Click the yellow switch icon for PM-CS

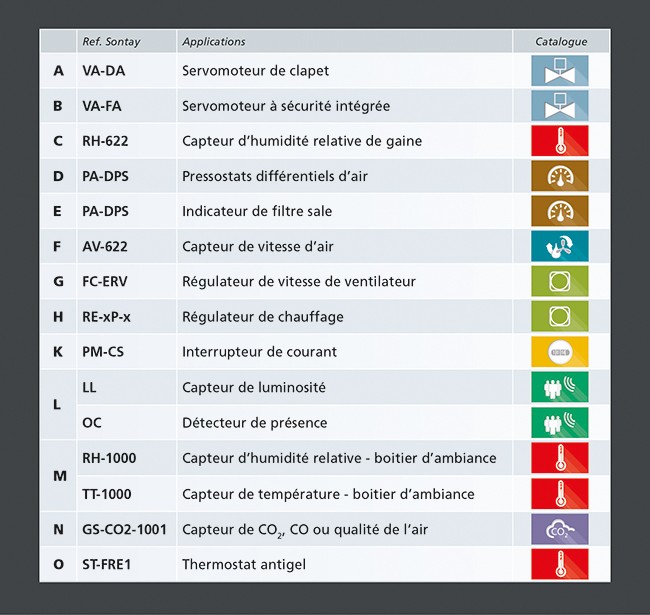pos(560,352)
